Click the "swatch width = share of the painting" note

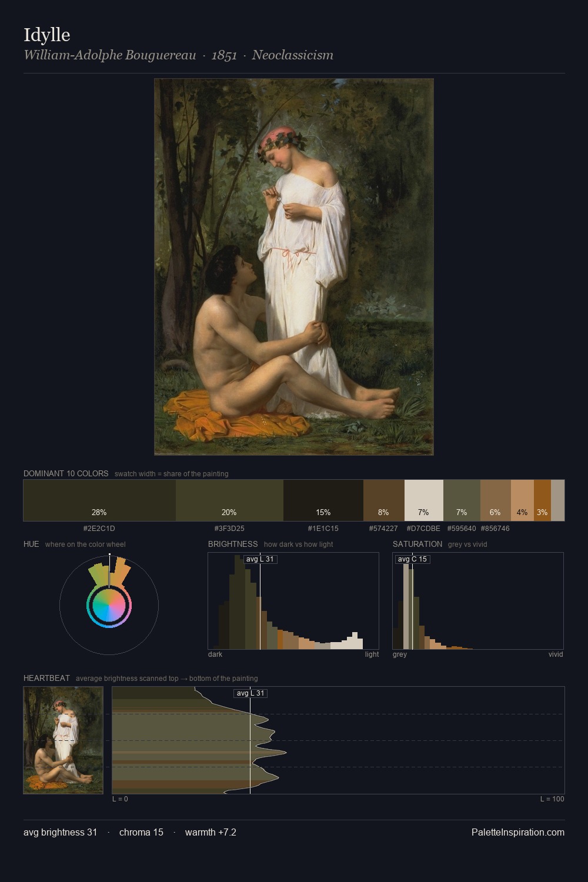172,474
